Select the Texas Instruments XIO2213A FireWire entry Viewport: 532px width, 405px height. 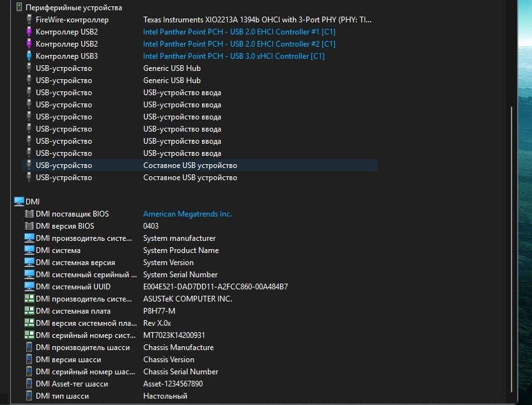(x=257, y=20)
